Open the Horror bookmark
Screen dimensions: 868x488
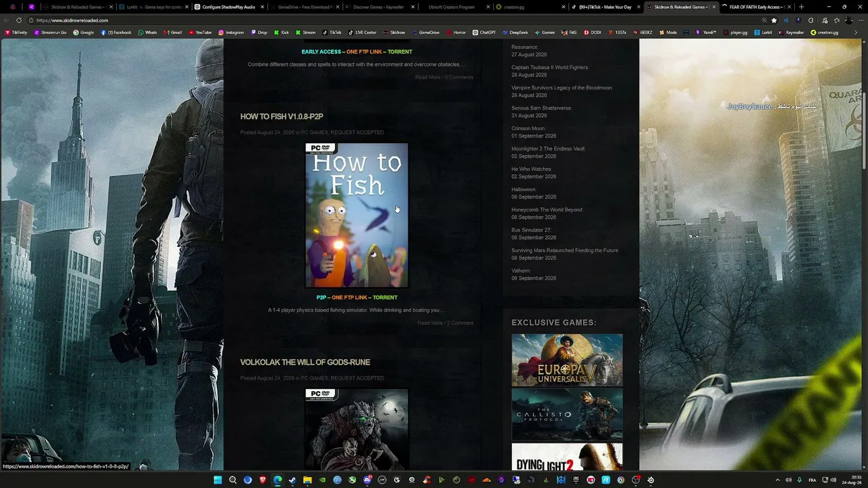tap(456, 33)
